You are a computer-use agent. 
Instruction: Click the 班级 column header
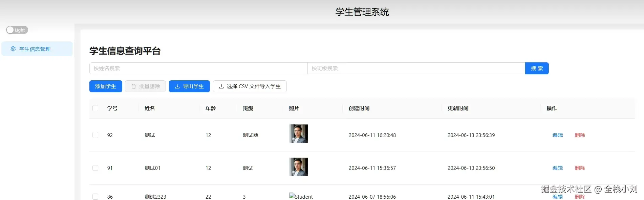click(x=248, y=108)
